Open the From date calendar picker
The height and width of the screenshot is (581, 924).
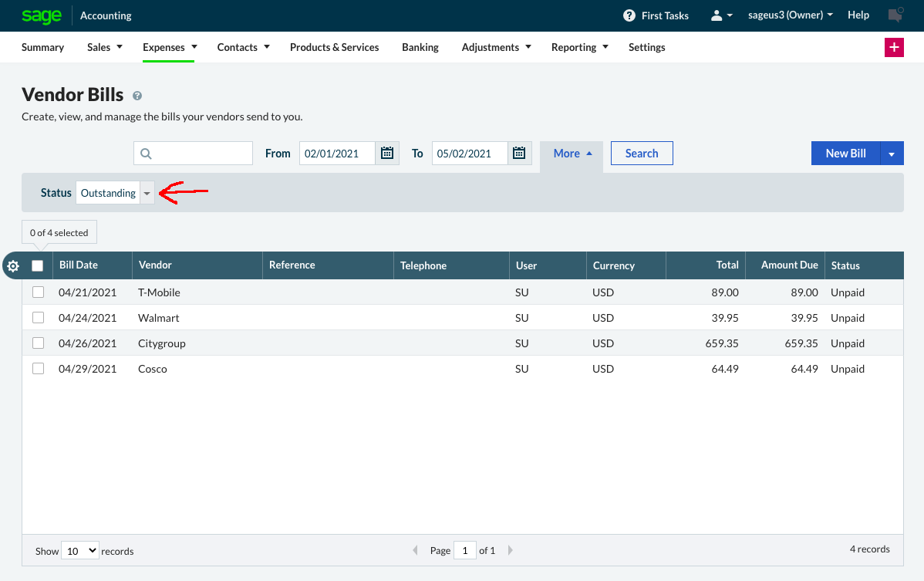point(386,153)
